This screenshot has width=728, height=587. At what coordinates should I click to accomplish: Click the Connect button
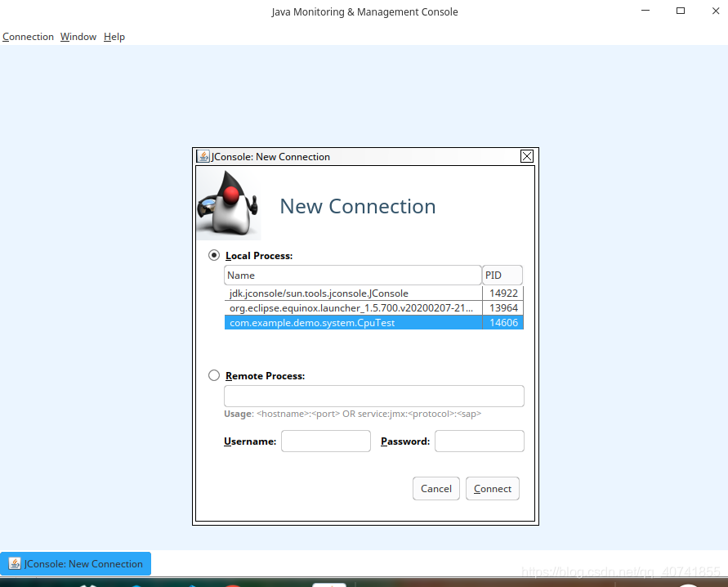(492, 489)
